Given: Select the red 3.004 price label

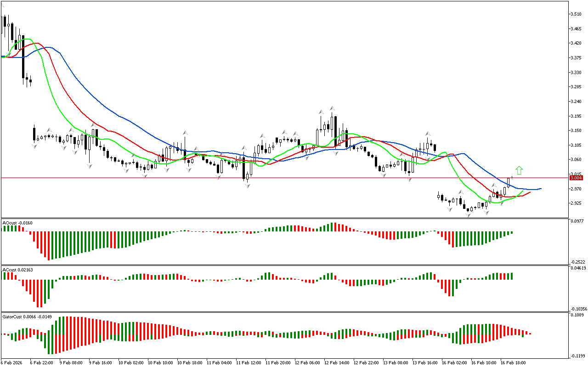Looking at the screenshot, I should (576, 178).
